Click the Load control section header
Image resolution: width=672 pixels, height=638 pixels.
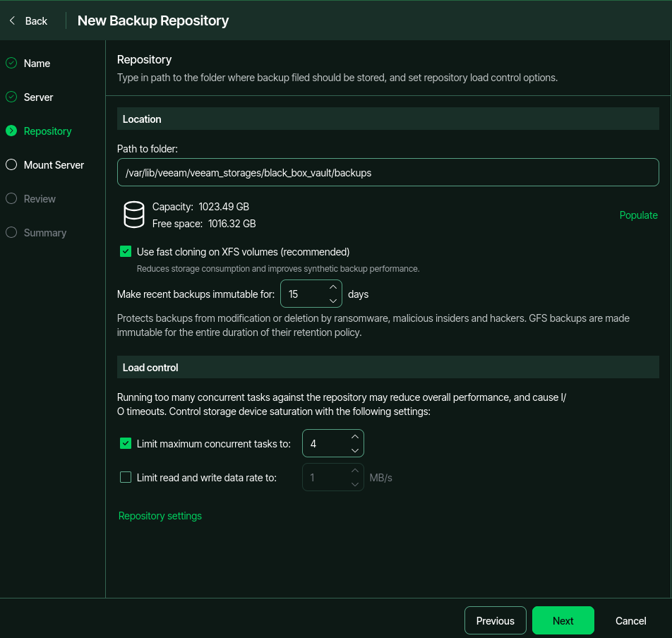(388, 367)
